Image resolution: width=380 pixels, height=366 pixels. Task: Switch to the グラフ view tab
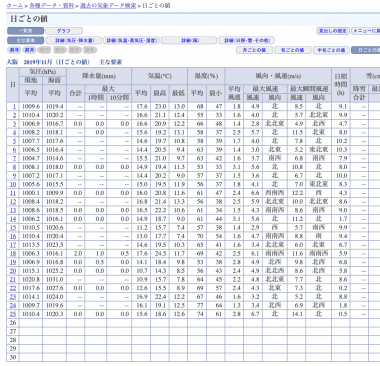point(64,31)
